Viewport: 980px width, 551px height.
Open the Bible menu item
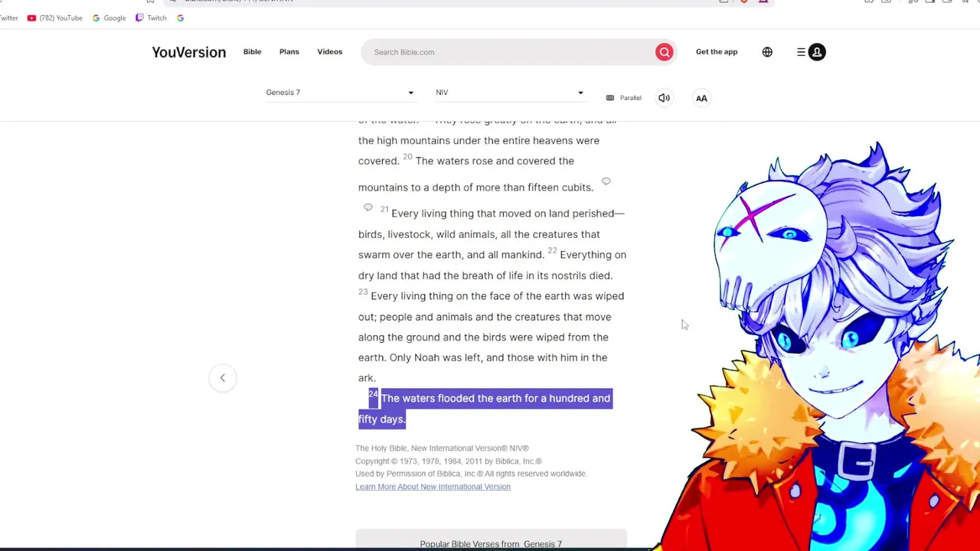tap(252, 51)
